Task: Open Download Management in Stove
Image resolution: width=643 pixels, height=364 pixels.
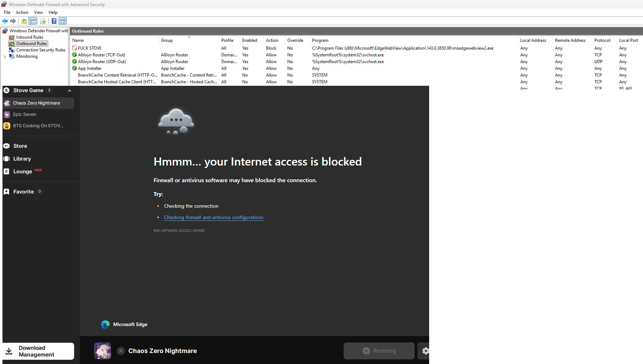Action: pyautogui.click(x=38, y=351)
